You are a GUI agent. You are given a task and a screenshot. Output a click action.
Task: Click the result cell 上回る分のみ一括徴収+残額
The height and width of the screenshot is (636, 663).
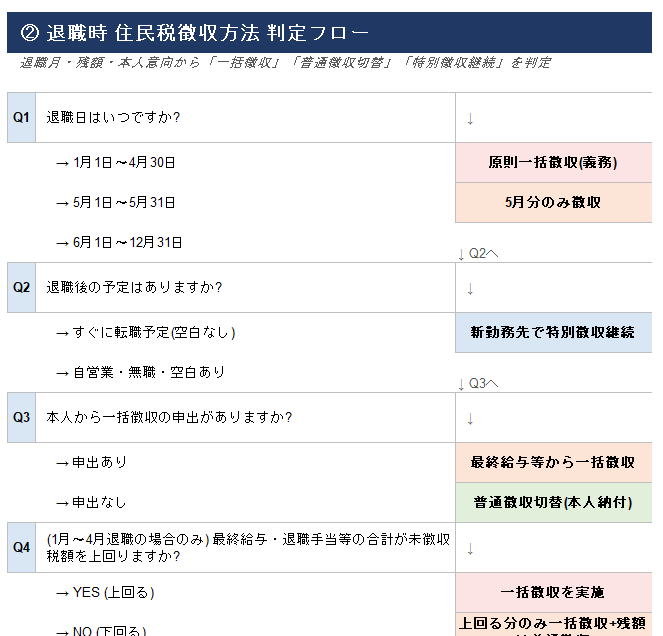pyautogui.click(x=553, y=625)
